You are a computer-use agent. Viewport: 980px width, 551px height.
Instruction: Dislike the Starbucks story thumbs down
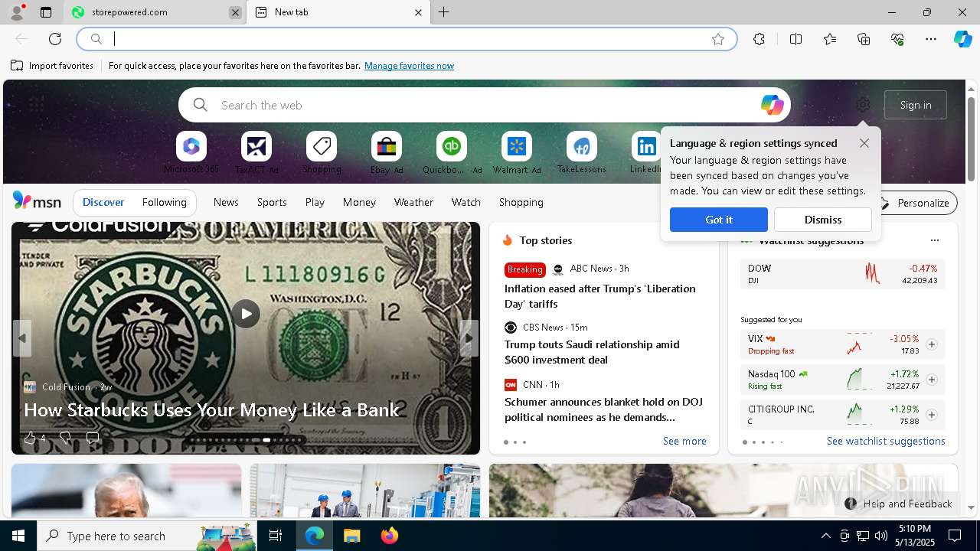click(x=65, y=438)
